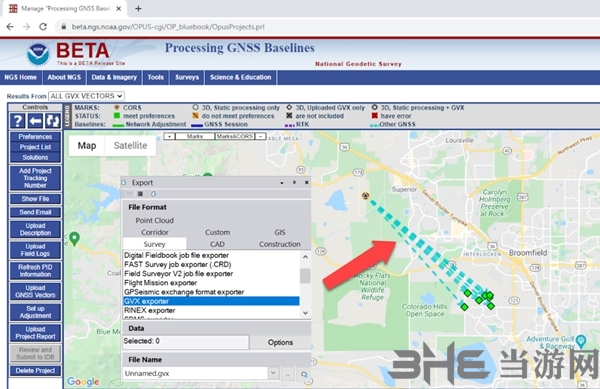Image resolution: width=600 pixels, height=389 pixels.
Task: Reload the browser page
Action: click(43, 27)
